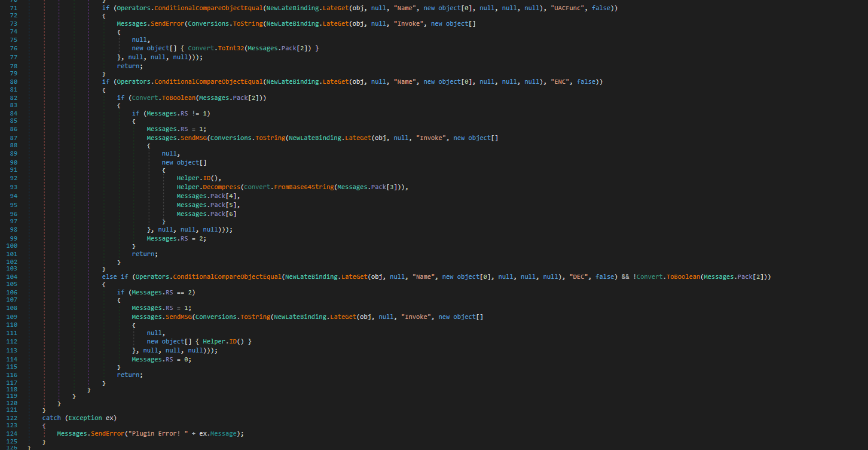Click the catch keyword
The height and width of the screenshot is (450, 868).
click(x=51, y=418)
